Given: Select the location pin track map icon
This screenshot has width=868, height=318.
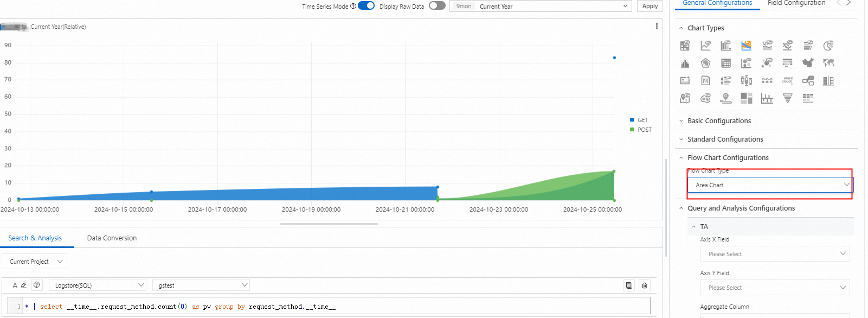Looking at the screenshot, I should 726,98.
